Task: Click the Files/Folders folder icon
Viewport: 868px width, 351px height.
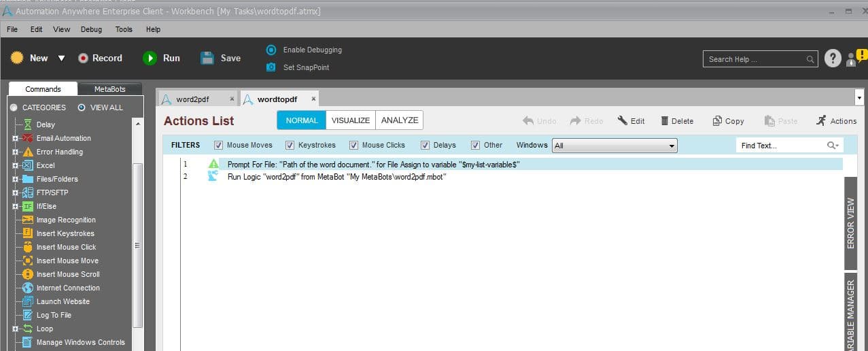Action: (x=28, y=179)
